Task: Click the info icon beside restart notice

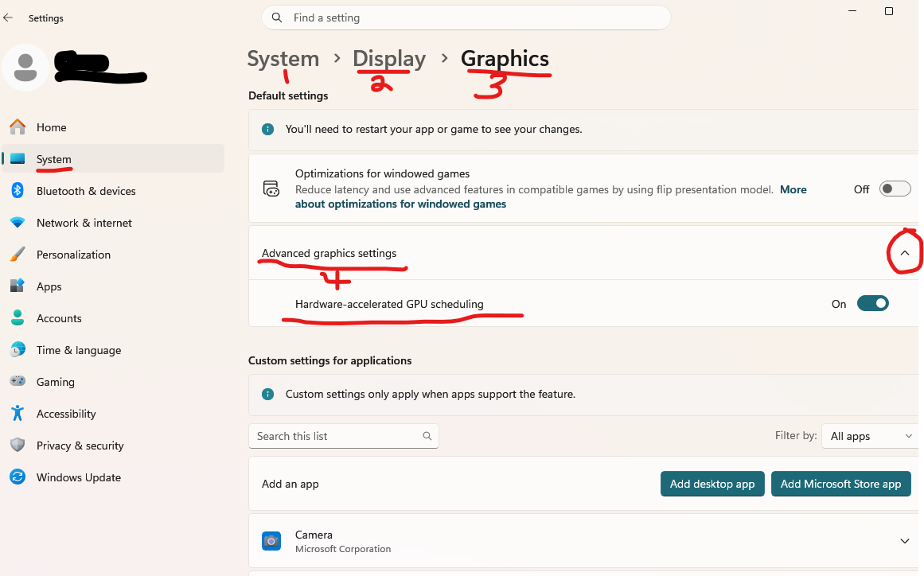Action: point(267,129)
